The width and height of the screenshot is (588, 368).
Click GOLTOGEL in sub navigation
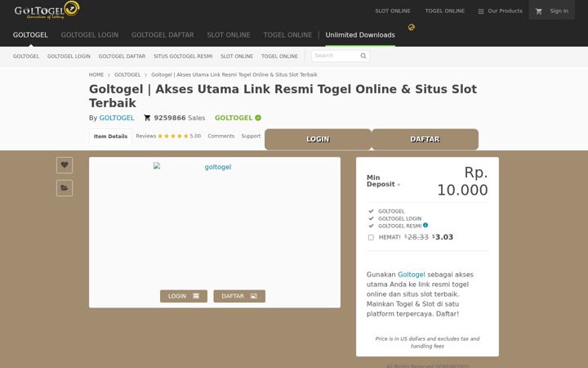pyautogui.click(x=26, y=56)
